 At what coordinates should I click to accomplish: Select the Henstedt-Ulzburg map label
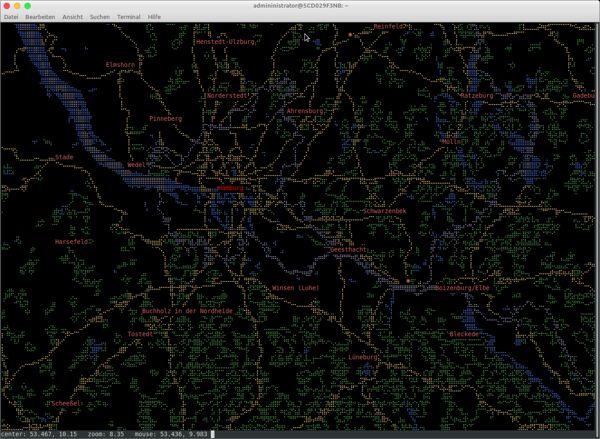click(x=225, y=42)
